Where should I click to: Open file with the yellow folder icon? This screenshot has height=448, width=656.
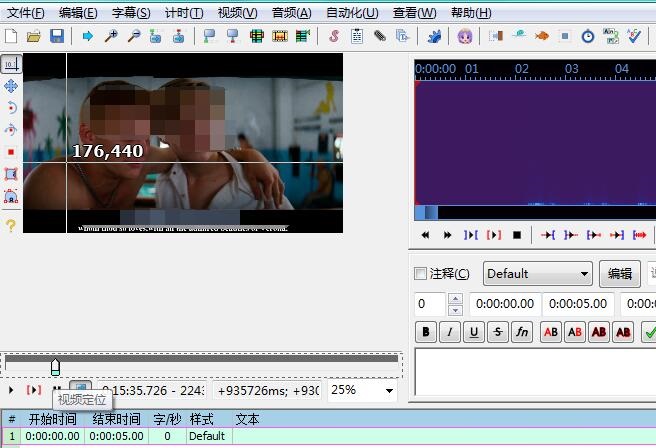(34, 36)
